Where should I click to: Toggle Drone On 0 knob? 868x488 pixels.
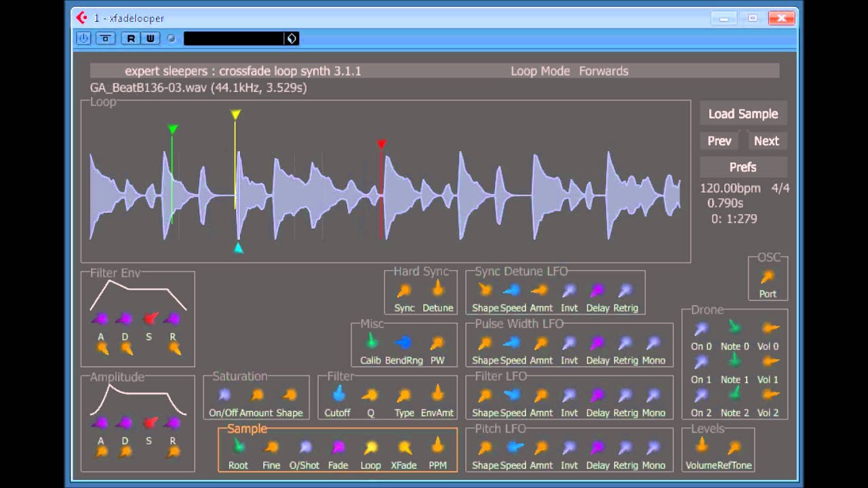[x=701, y=329]
